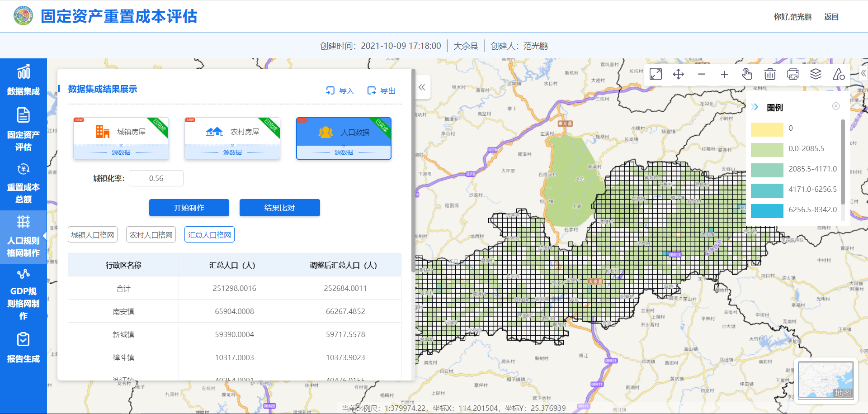Click the legend swatch for 0.0-2085.5

pos(767,150)
